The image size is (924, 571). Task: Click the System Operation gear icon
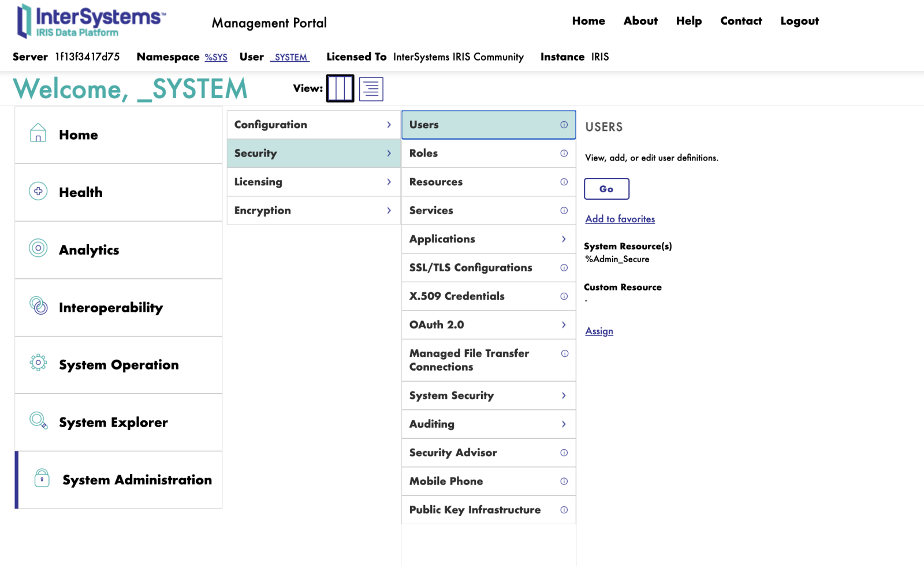[x=38, y=363]
